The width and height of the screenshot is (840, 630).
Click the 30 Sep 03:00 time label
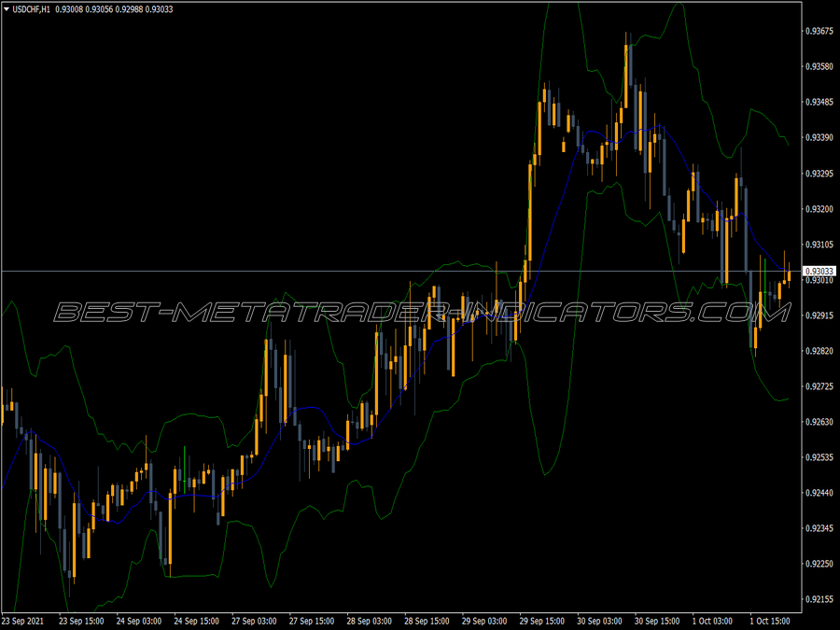tap(599, 621)
